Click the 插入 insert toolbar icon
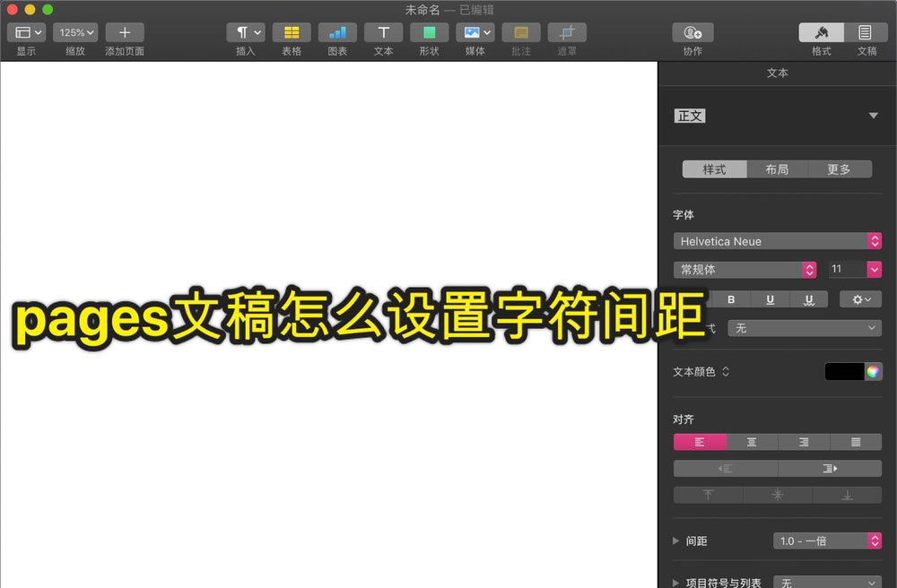897x588 pixels. (245, 32)
